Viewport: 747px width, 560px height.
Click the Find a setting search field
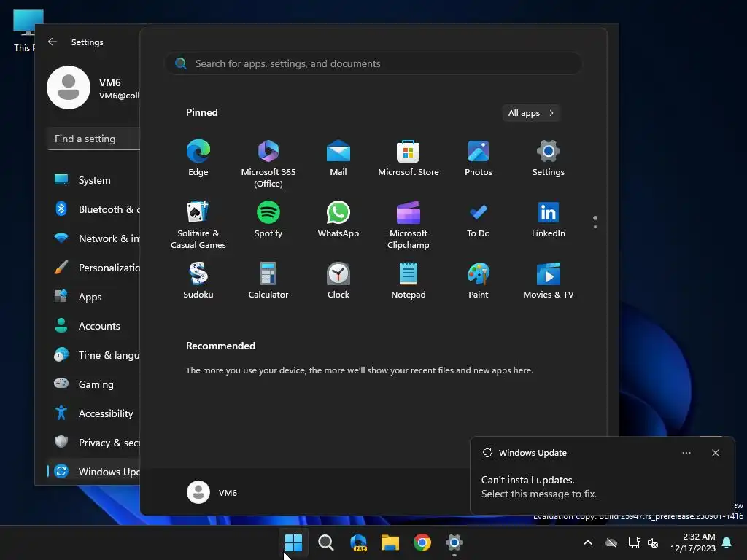(93, 139)
